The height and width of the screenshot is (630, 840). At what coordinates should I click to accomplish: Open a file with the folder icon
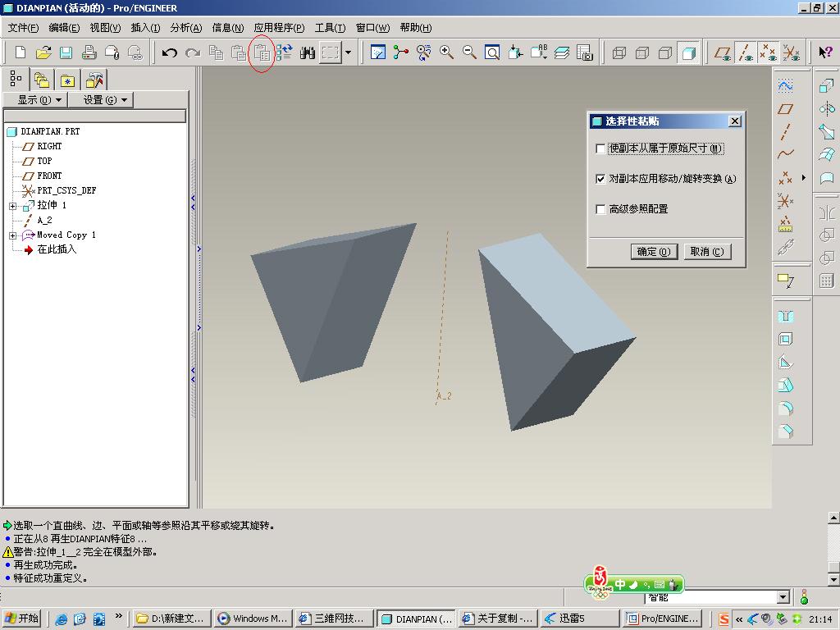pos(43,52)
